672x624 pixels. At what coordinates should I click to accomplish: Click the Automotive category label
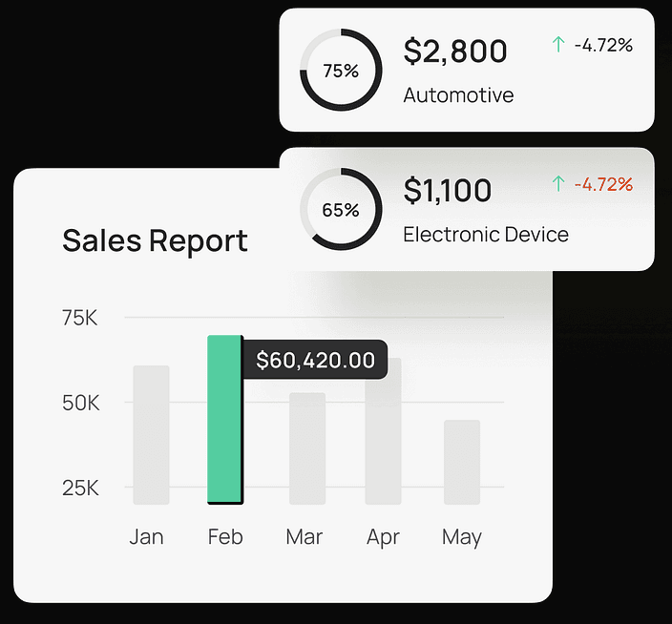pos(458,95)
